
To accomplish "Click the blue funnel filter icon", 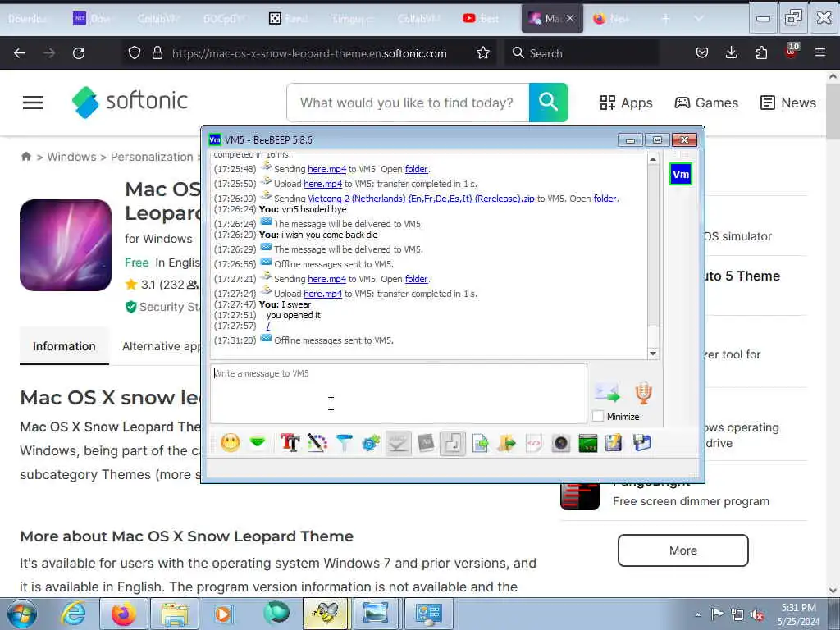I will pos(344,443).
